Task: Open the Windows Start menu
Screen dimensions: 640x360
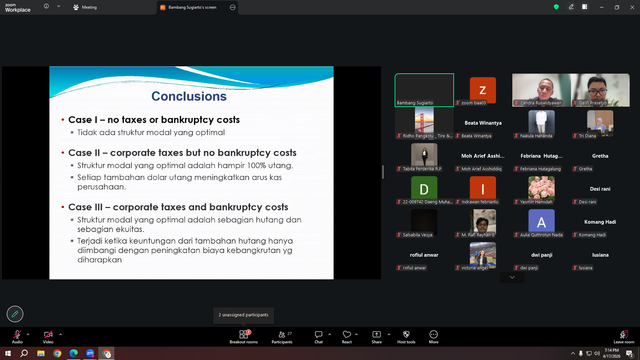Action: [8, 353]
